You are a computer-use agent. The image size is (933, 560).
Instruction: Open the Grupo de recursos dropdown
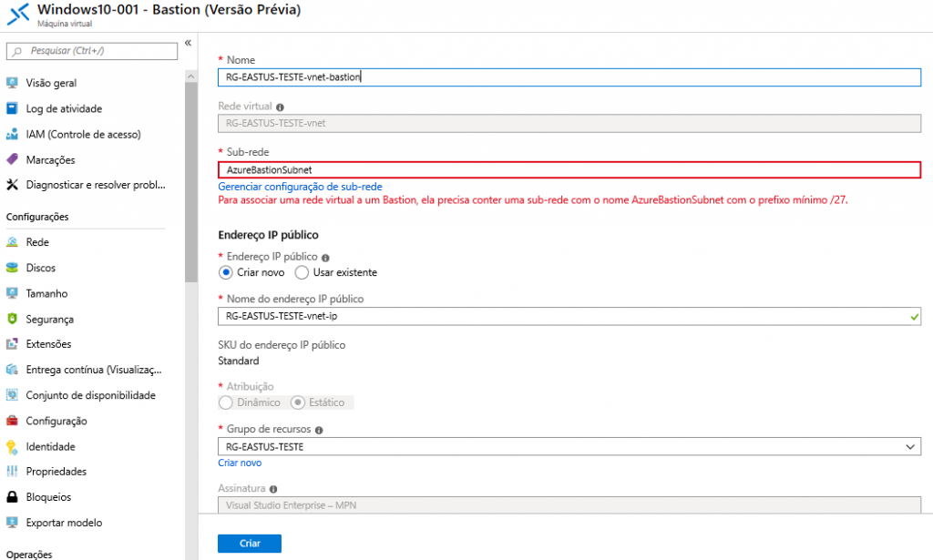click(x=569, y=447)
